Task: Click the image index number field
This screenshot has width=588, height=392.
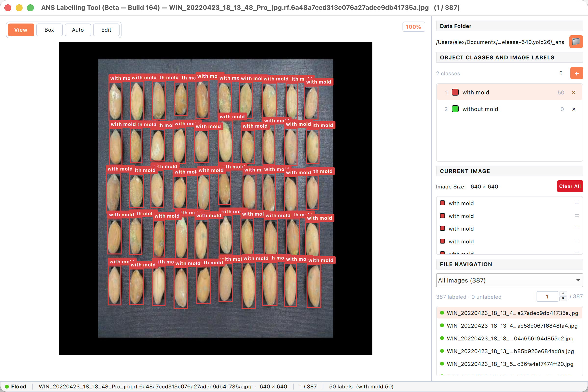Action: click(x=547, y=296)
